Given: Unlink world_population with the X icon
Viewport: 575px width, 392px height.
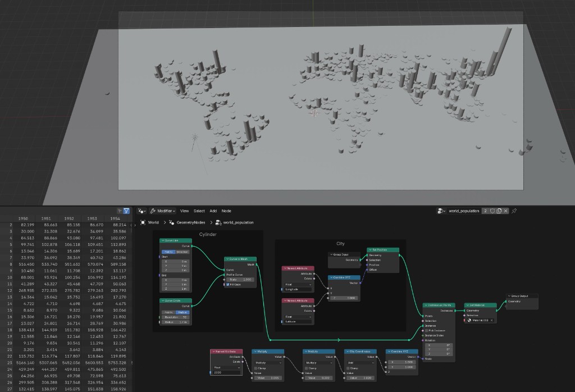Looking at the screenshot, I should (505, 211).
